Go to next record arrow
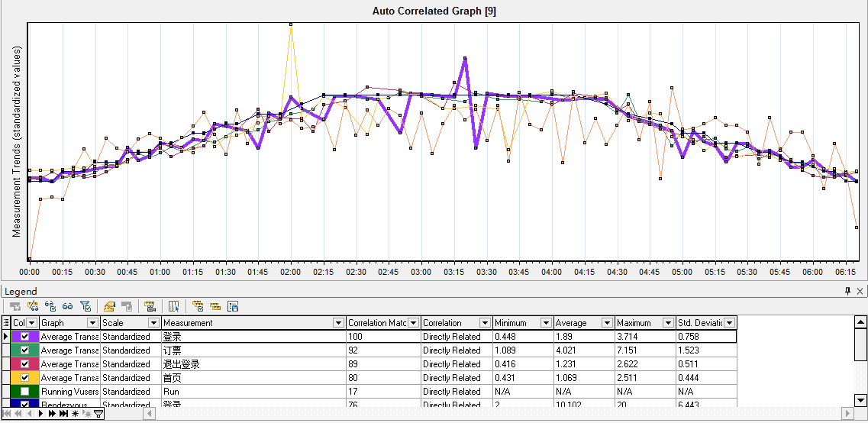 coord(41,414)
